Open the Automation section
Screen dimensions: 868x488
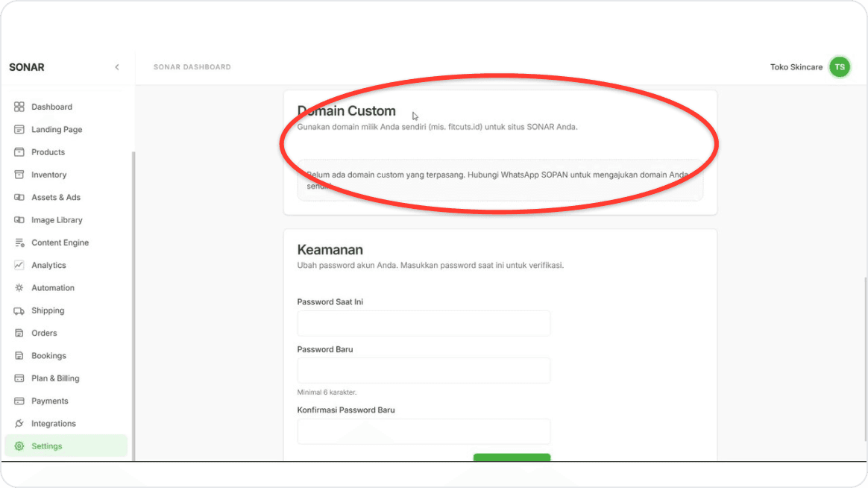(x=66, y=287)
